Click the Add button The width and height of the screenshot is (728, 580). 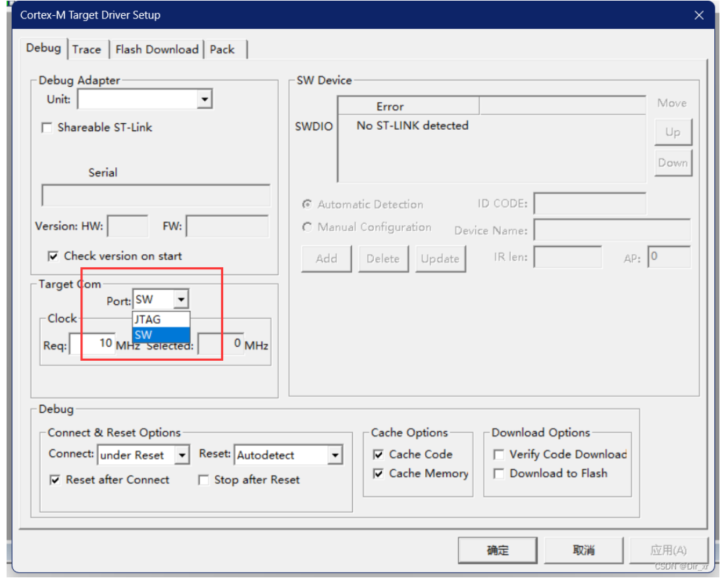[x=326, y=259]
